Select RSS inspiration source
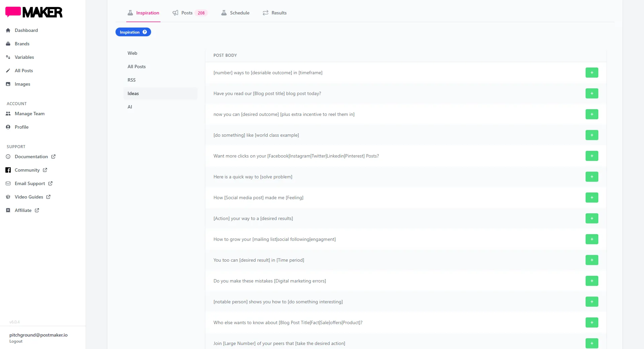 pos(160,80)
